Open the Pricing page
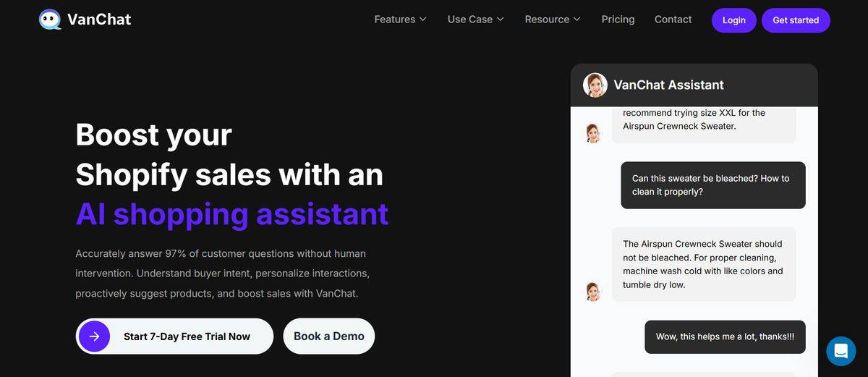The image size is (868, 377). click(x=618, y=20)
